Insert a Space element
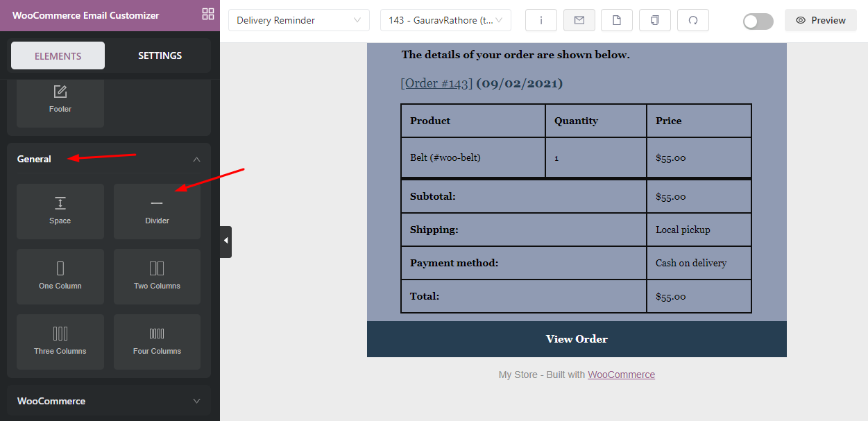The height and width of the screenshot is (421, 868). [60, 212]
